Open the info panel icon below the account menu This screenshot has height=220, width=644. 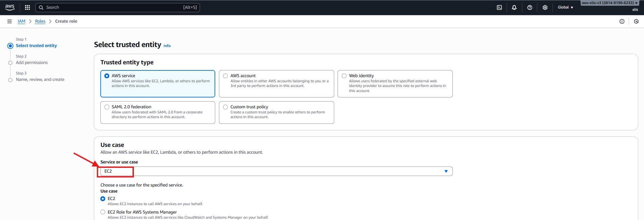click(x=622, y=21)
